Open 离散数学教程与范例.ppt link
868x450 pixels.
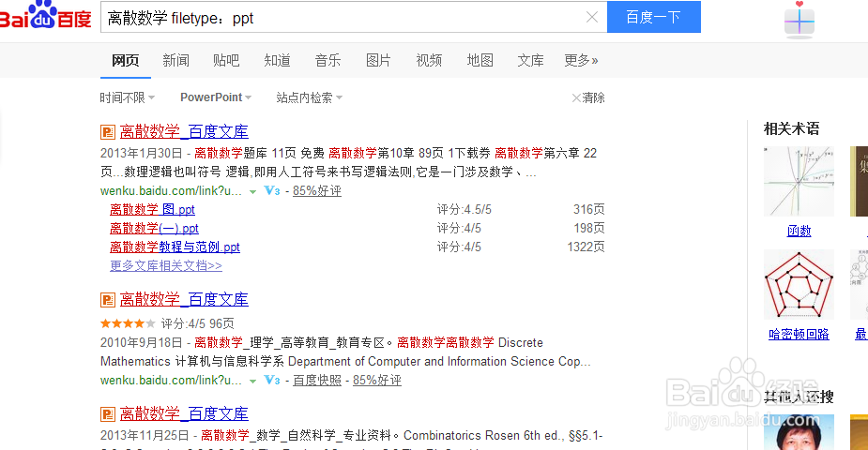(x=175, y=247)
